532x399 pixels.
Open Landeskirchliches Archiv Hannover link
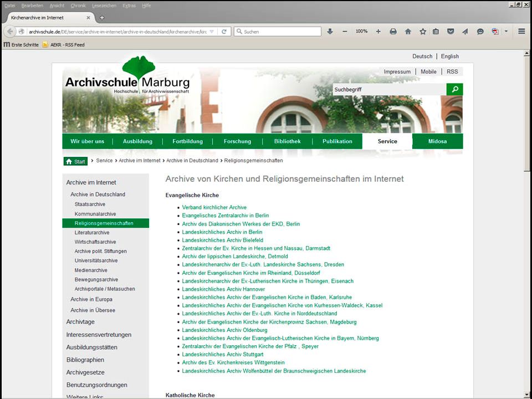223,289
